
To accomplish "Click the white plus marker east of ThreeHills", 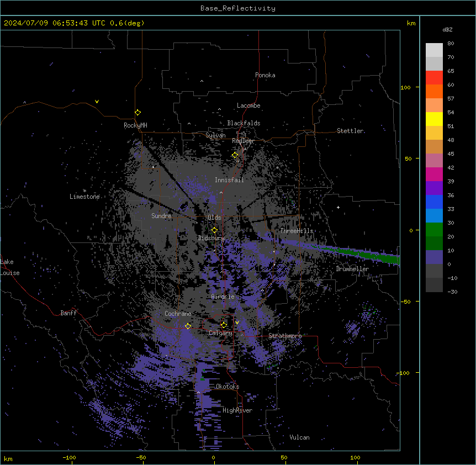I will click(338, 207).
